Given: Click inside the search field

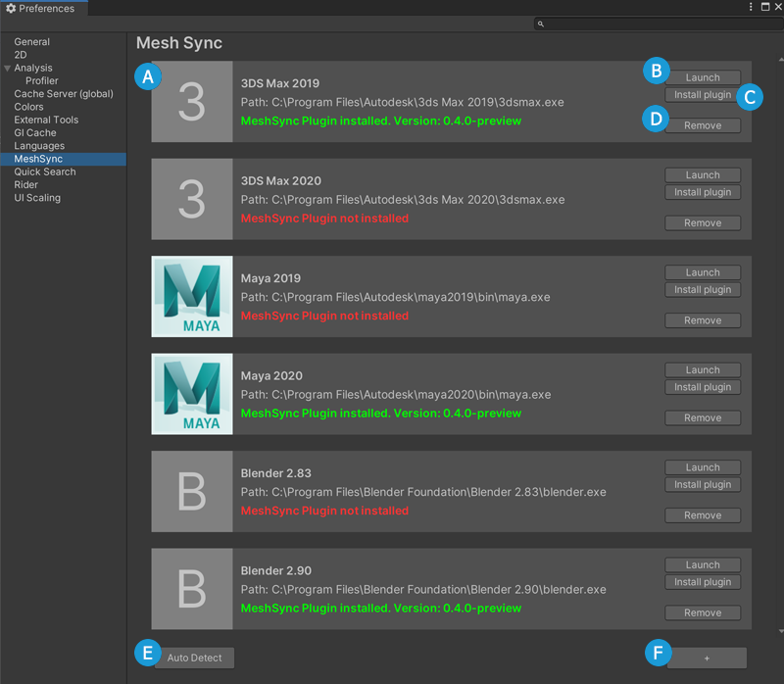Looking at the screenshot, I should tap(657, 23).
